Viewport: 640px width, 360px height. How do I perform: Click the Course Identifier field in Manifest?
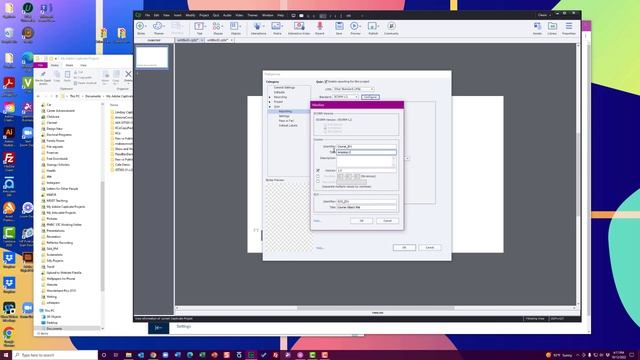pos(366,146)
